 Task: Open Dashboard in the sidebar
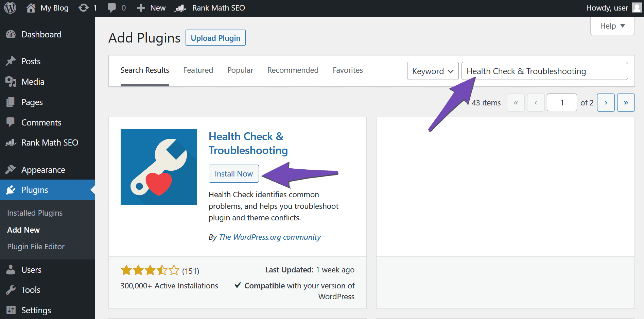coord(41,34)
